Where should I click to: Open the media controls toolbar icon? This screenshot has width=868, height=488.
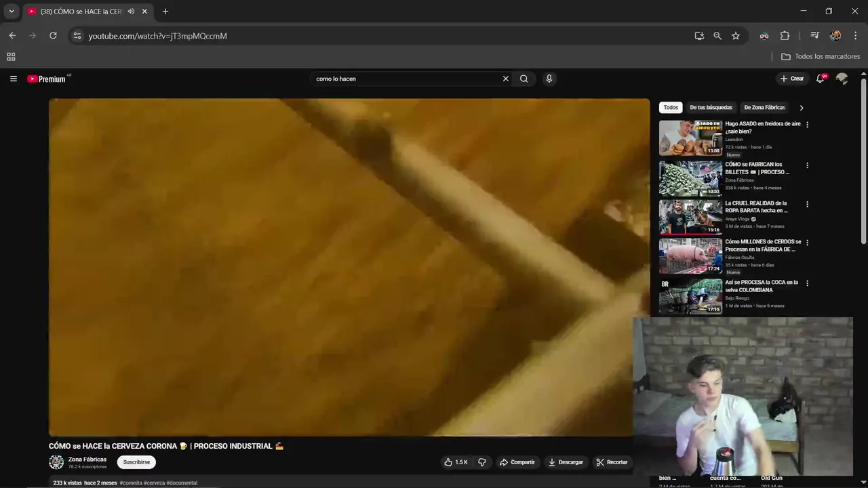pyautogui.click(x=815, y=36)
